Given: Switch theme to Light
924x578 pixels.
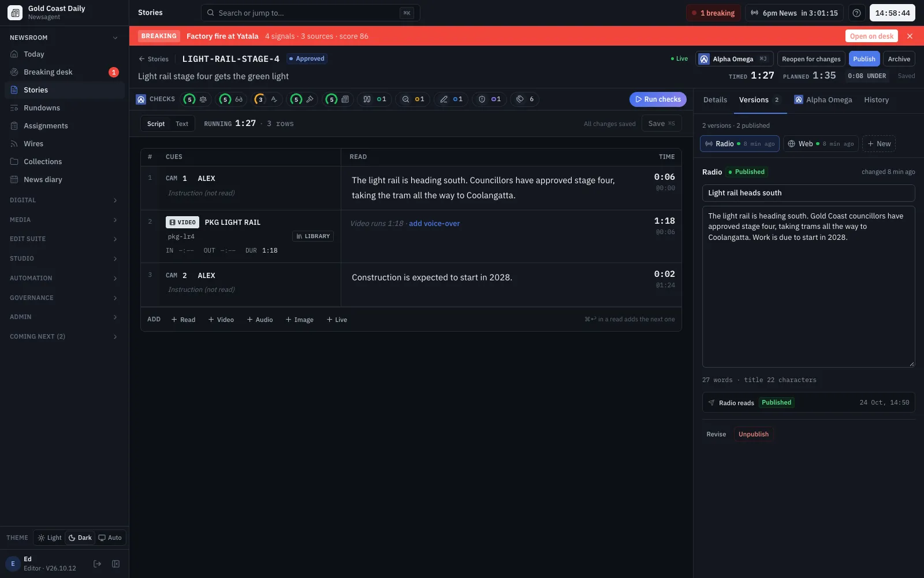Looking at the screenshot, I should (50, 538).
